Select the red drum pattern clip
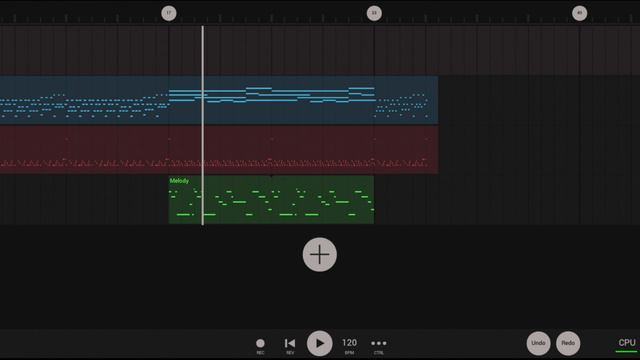The height and width of the screenshot is (360, 640). (219, 150)
